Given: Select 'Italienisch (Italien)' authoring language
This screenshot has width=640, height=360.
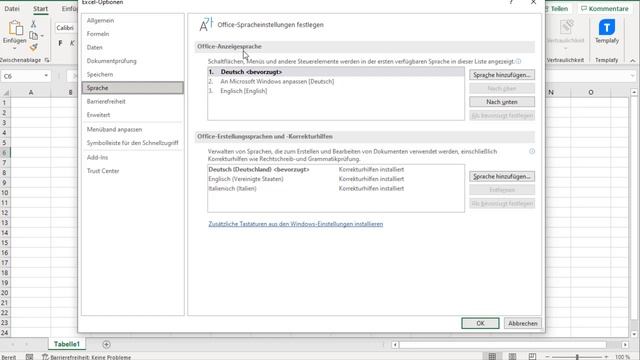Looking at the screenshot, I should 336,189.
